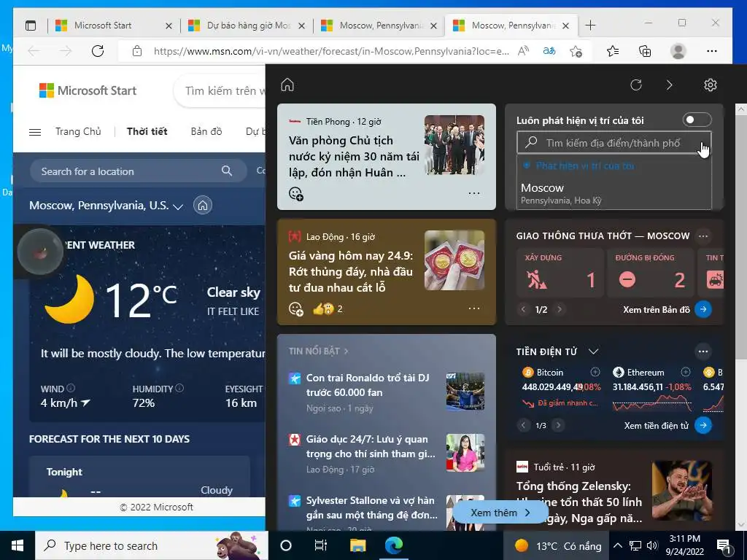Add this page to favorites star icon

coord(576,51)
